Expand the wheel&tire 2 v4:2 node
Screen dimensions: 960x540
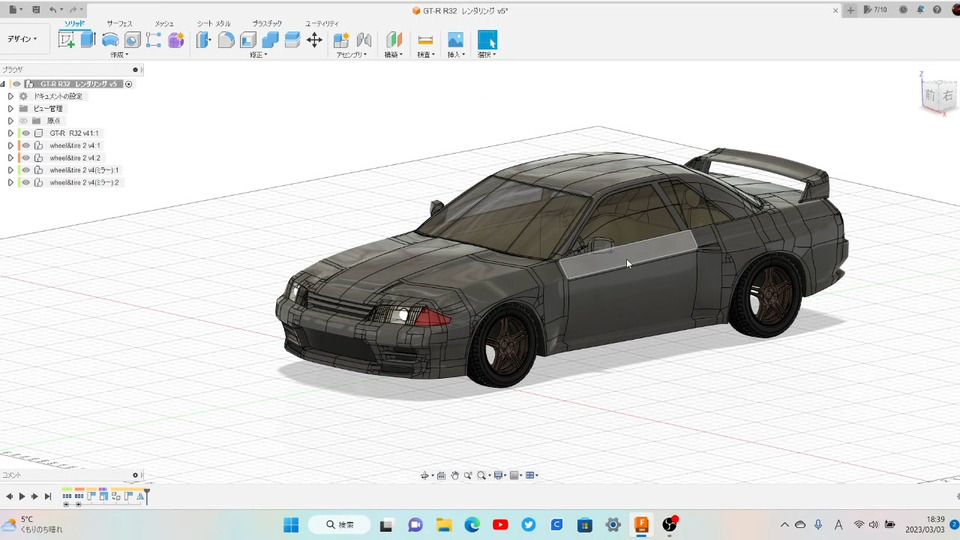(10, 157)
